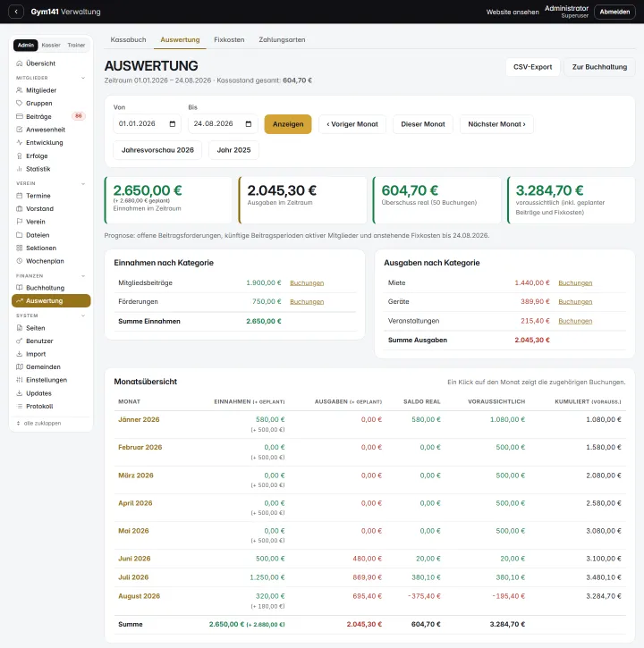Click the Von date input field

pyautogui.click(x=148, y=124)
